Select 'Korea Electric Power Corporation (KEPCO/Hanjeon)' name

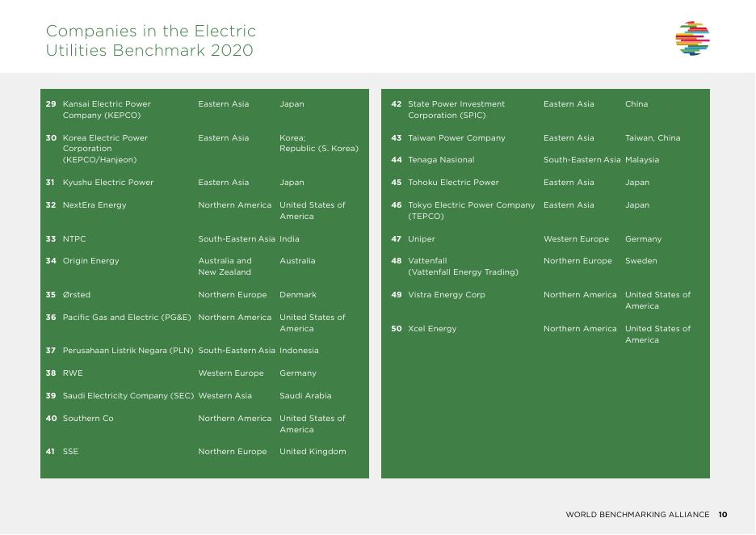click(x=105, y=149)
